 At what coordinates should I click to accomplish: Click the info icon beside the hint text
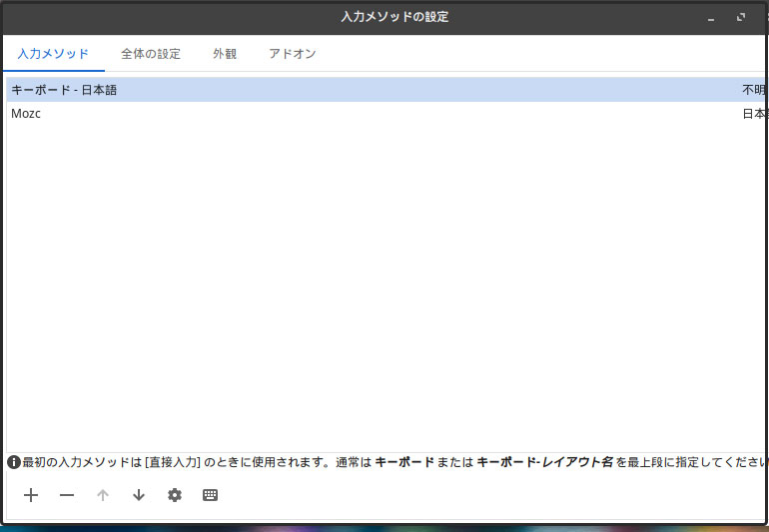tap(14, 462)
